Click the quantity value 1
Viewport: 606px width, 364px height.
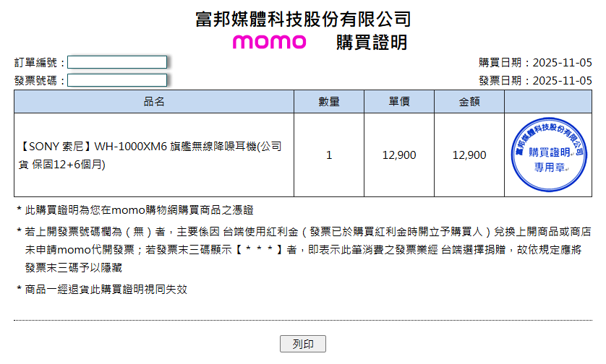[x=329, y=155]
